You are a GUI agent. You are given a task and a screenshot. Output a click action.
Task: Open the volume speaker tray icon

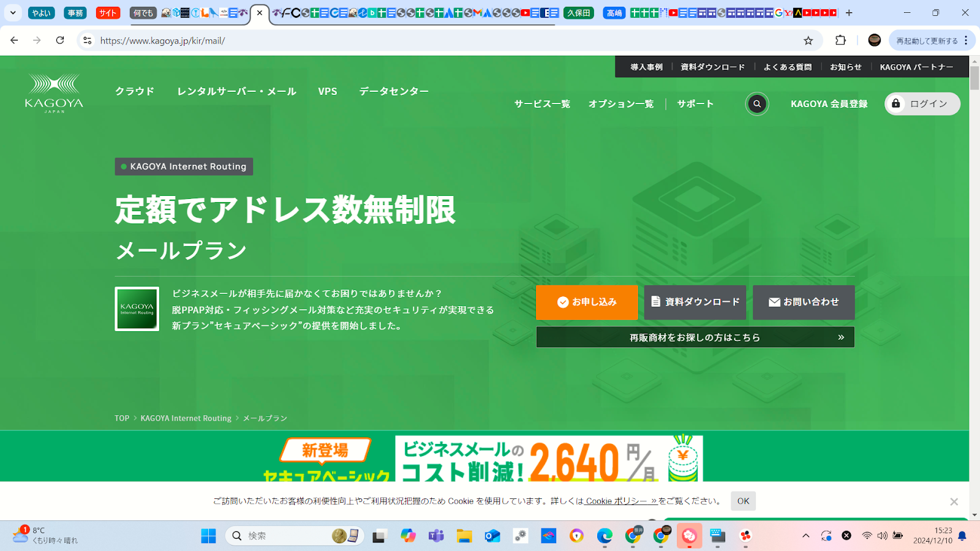tap(882, 536)
